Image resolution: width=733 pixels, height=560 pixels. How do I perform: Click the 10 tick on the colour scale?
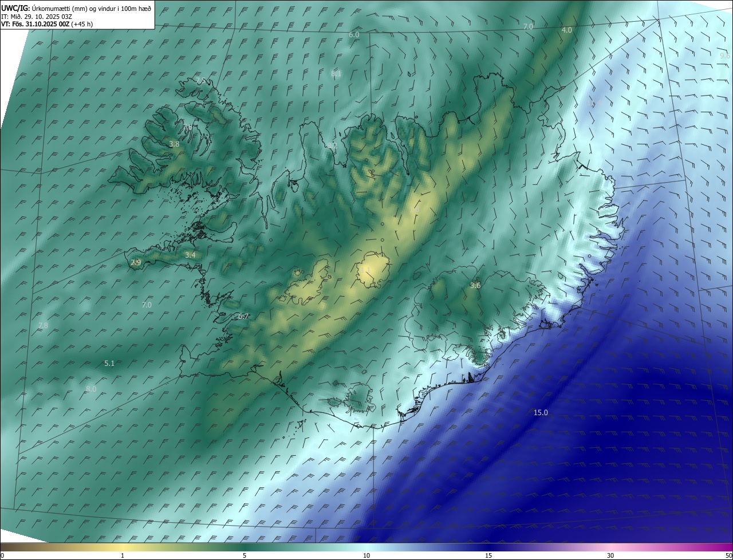point(366,555)
